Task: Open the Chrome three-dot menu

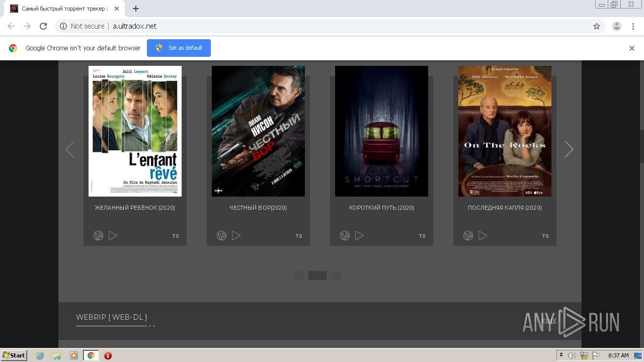Action: point(633,26)
